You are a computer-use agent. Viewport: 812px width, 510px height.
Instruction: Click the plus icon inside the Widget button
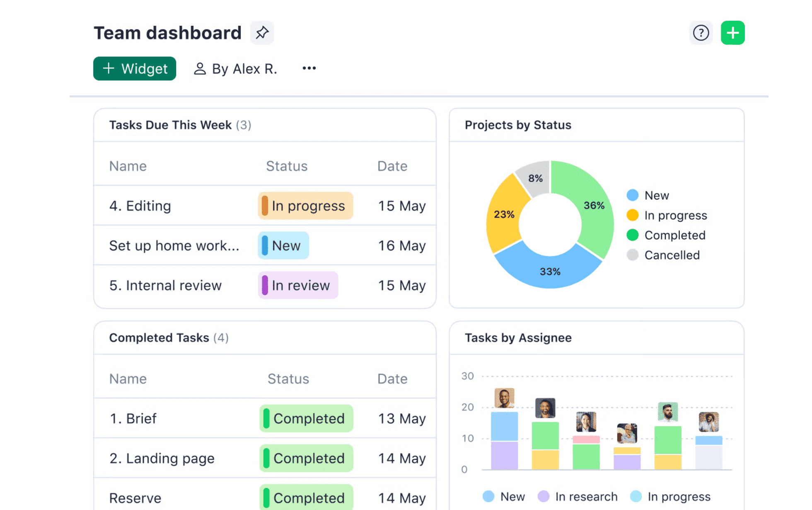click(x=109, y=68)
